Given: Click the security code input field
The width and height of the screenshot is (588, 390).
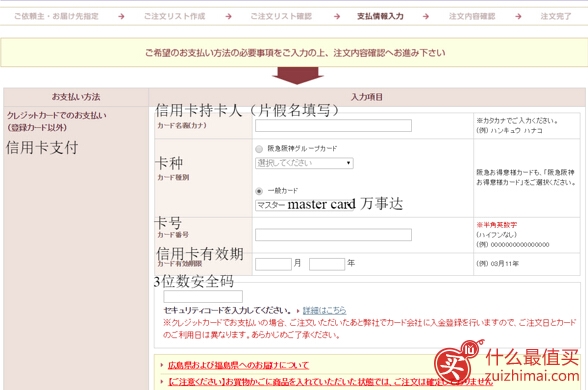Looking at the screenshot, I should [203, 296].
